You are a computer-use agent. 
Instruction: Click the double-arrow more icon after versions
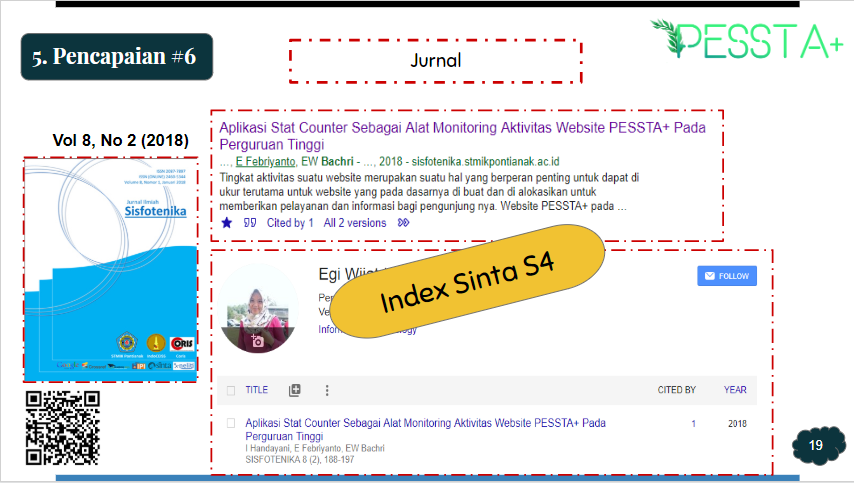(x=404, y=223)
